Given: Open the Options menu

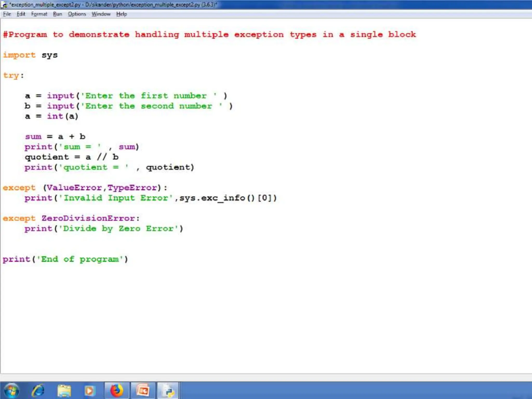Looking at the screenshot, I should 77,14.
